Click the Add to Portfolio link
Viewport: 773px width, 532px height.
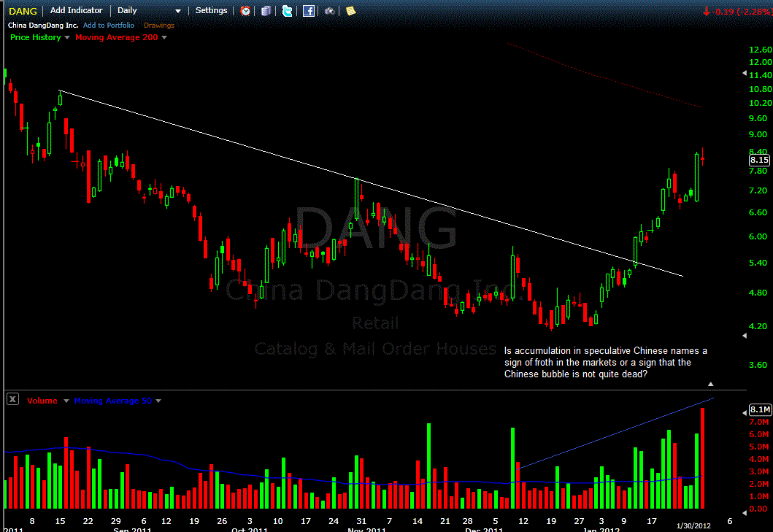[109, 25]
